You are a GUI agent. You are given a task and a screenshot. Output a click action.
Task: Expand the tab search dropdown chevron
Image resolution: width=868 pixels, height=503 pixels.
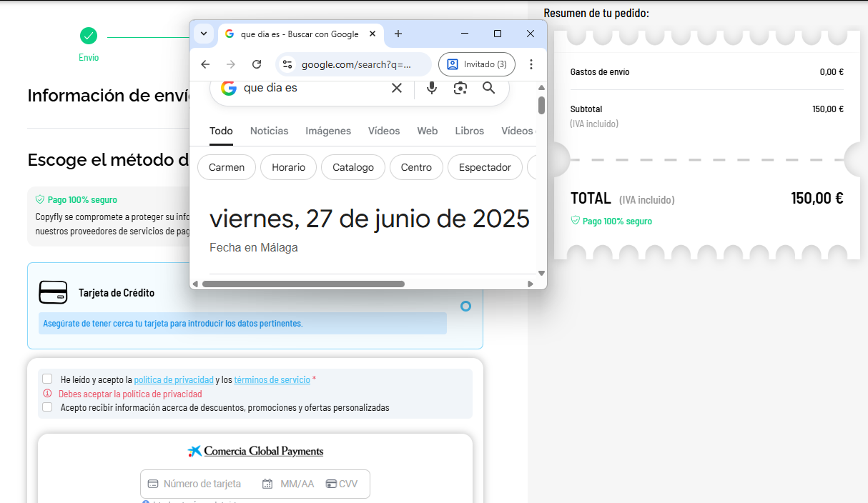(x=204, y=34)
